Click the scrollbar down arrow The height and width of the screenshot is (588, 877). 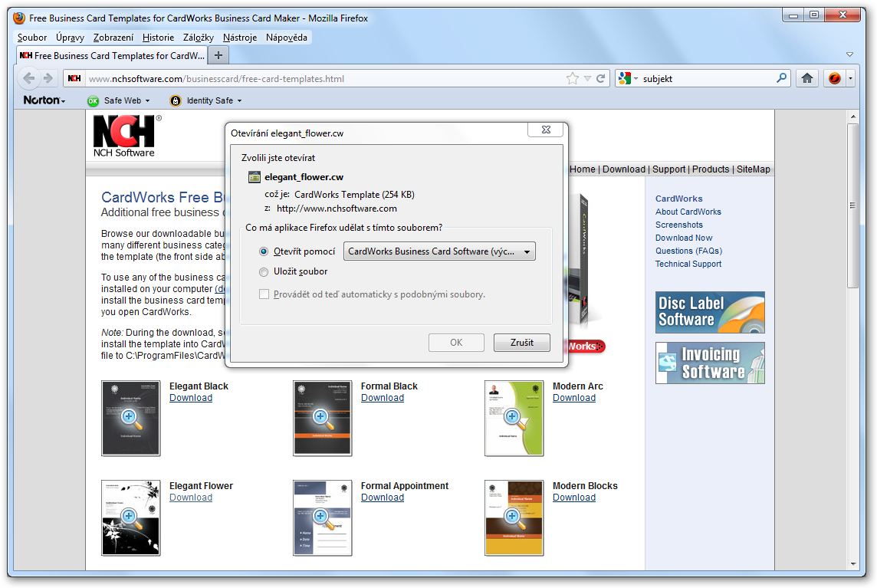click(852, 564)
